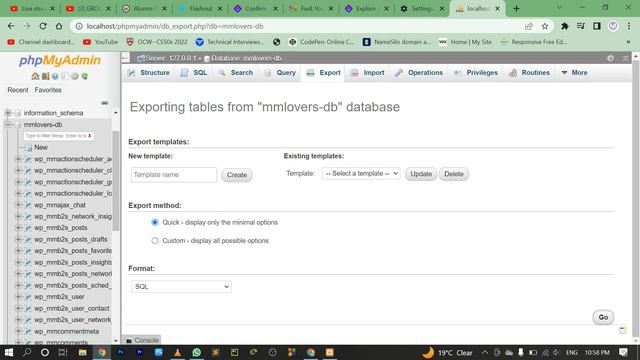
Task: Switch to the SQL tab
Action: click(x=194, y=73)
